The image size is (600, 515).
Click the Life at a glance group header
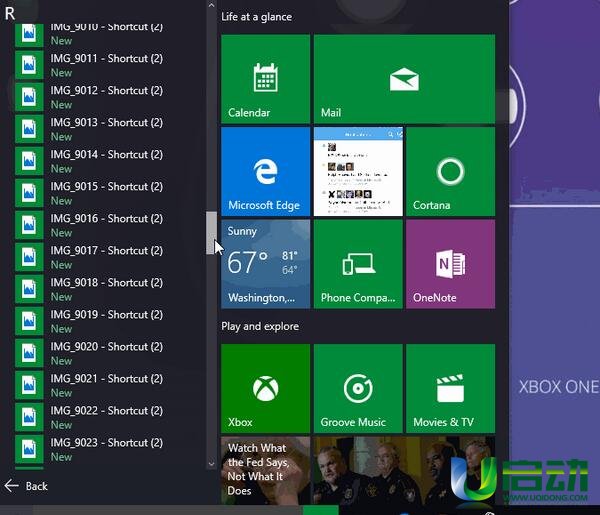tap(256, 17)
